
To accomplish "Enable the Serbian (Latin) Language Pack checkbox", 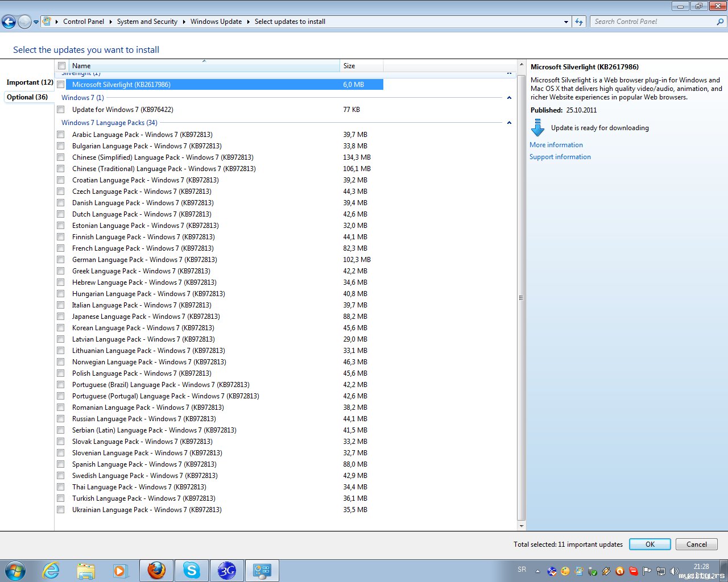I will point(61,430).
